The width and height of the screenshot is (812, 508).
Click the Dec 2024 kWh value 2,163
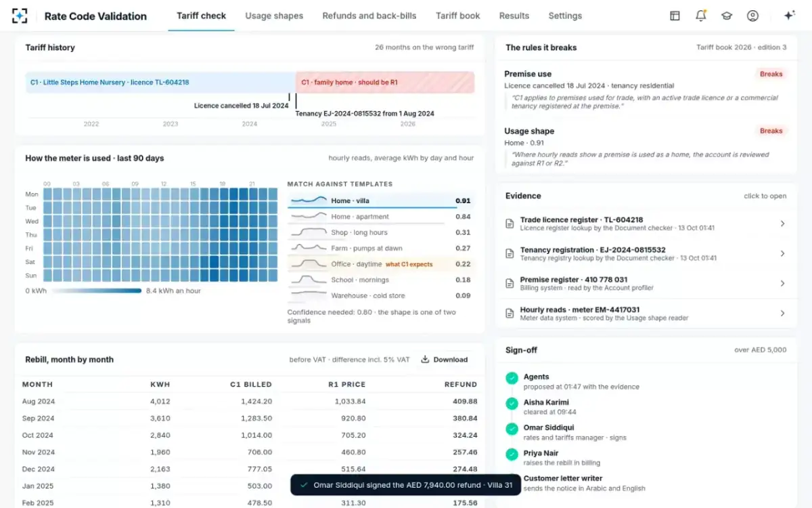[160, 469]
